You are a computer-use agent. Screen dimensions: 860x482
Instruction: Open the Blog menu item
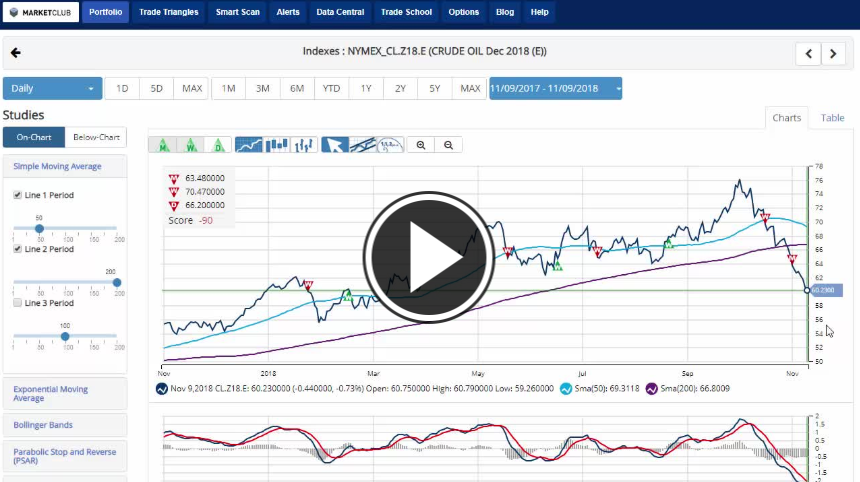[505, 12]
